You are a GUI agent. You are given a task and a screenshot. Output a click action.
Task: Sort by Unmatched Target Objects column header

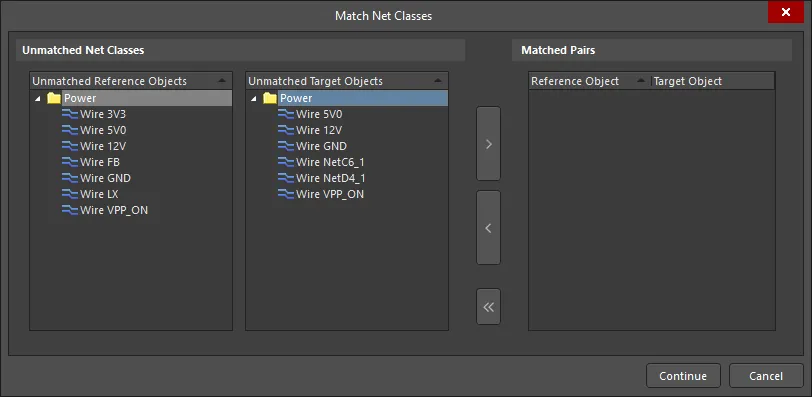click(x=346, y=81)
